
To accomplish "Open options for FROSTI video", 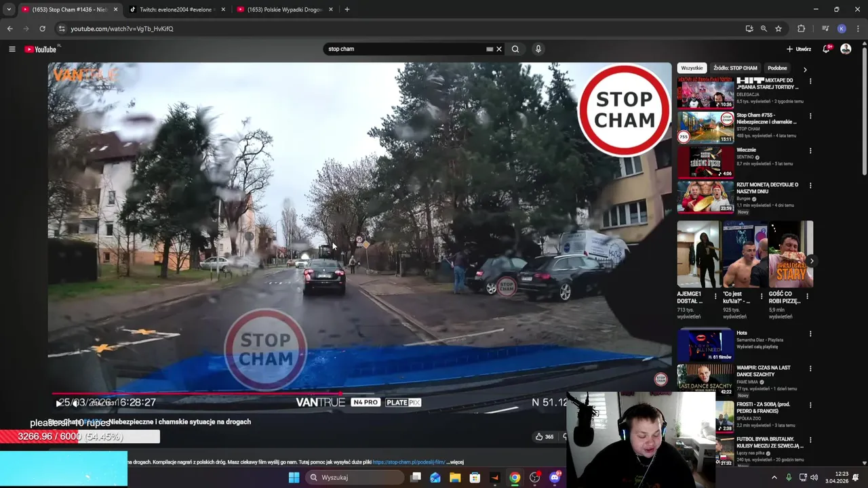I will [810, 405].
